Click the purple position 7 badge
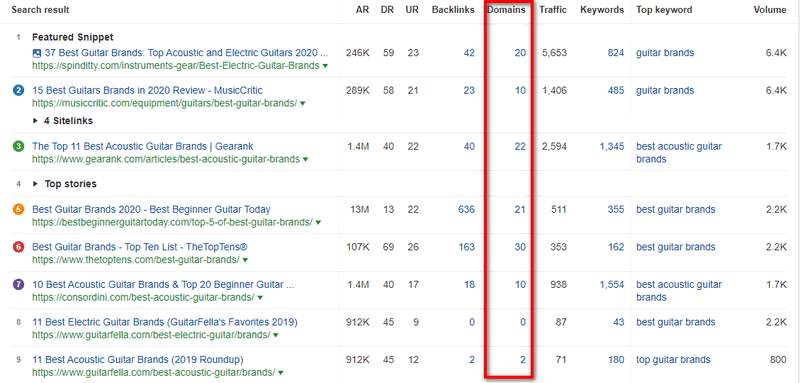Image resolution: width=800 pixels, height=383 pixels. (18, 285)
